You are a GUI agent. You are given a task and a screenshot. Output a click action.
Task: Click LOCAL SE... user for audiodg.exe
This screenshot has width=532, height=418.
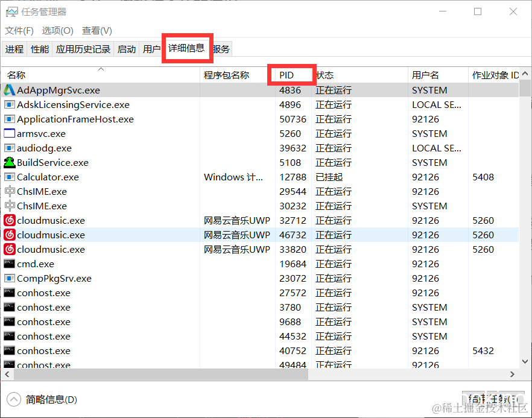(x=437, y=148)
